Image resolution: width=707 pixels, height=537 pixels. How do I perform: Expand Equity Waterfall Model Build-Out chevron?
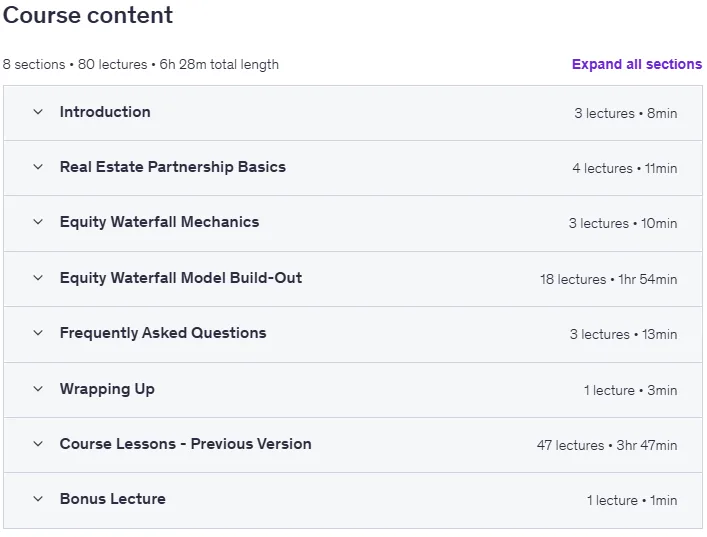38,278
